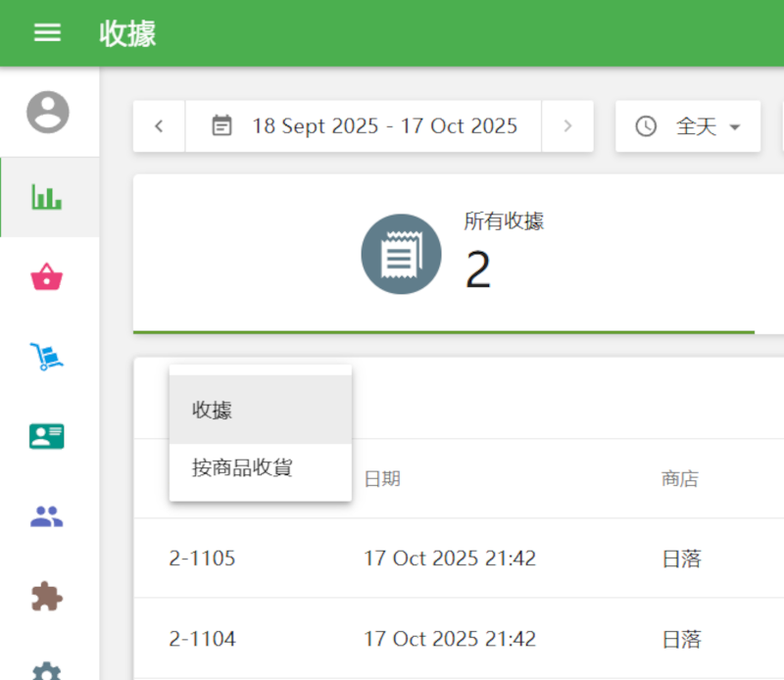Open the pink items basket icon
The image size is (784, 680).
(48, 277)
